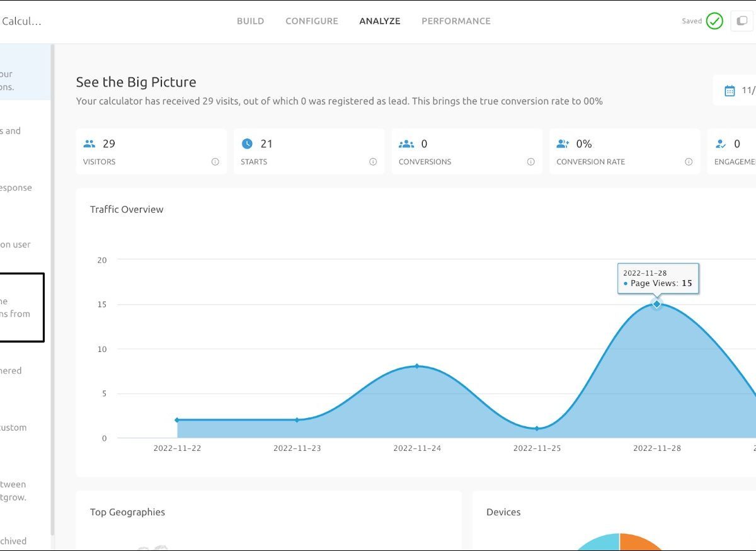Click the 2022-11-24 data point on chart
Viewport: 756px width, 551px height.
(416, 366)
